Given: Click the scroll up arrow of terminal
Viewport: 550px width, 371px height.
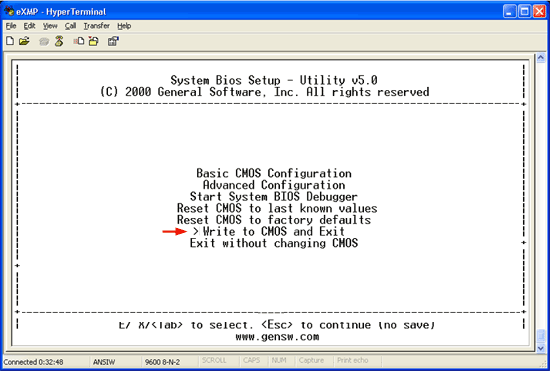Looking at the screenshot, I should pyautogui.click(x=541, y=58).
